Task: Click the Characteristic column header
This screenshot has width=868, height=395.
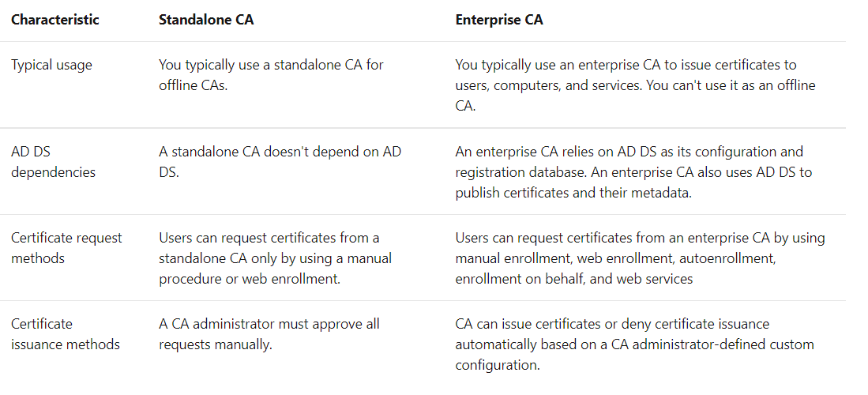Action: click(x=54, y=20)
